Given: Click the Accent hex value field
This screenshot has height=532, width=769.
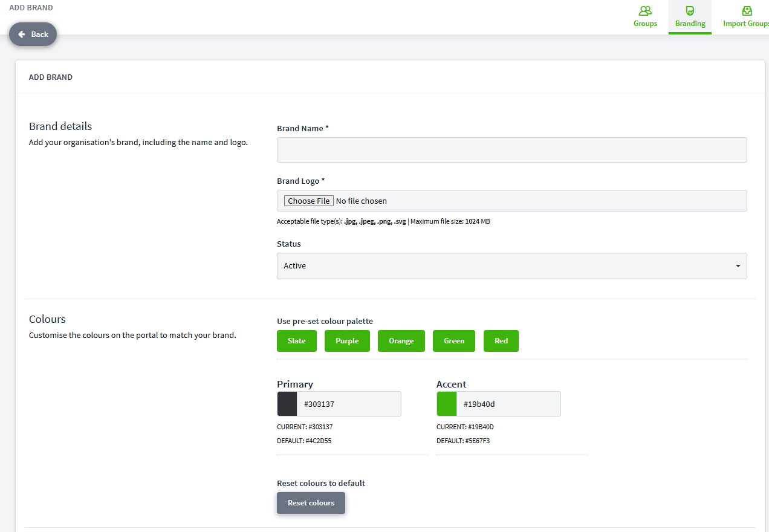Looking at the screenshot, I should [508, 404].
